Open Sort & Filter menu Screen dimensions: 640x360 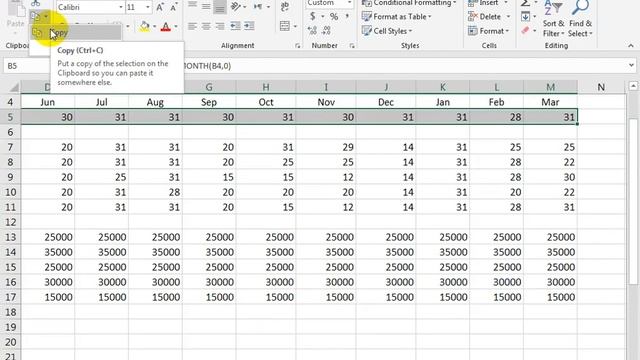pyautogui.click(x=553, y=19)
